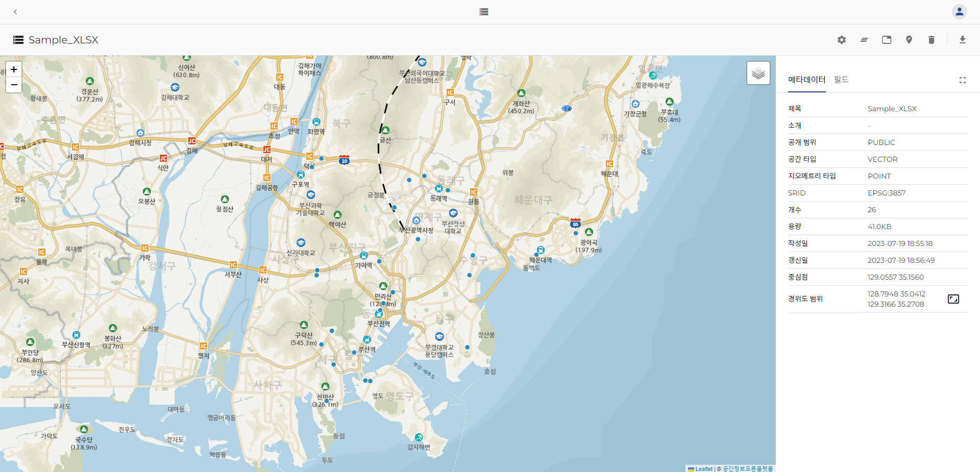This screenshot has width=980, height=472.
Task: Delete the dataset with the trash icon
Action: point(932,40)
